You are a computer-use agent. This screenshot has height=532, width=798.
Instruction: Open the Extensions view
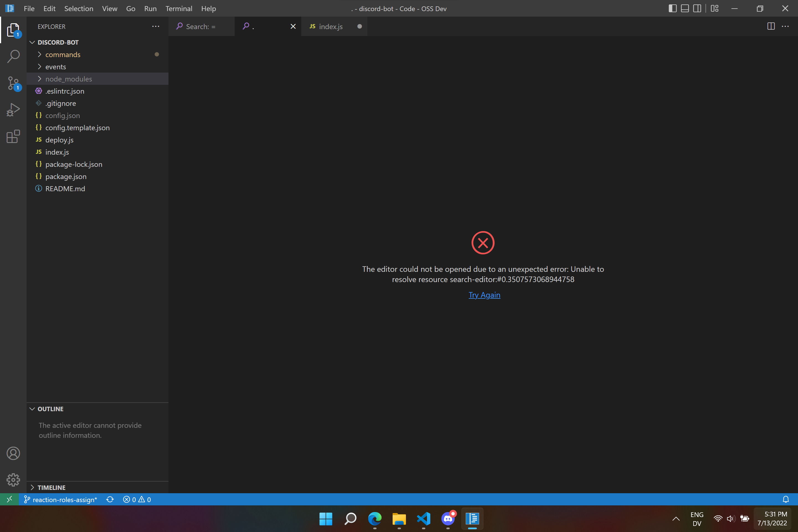click(x=13, y=136)
